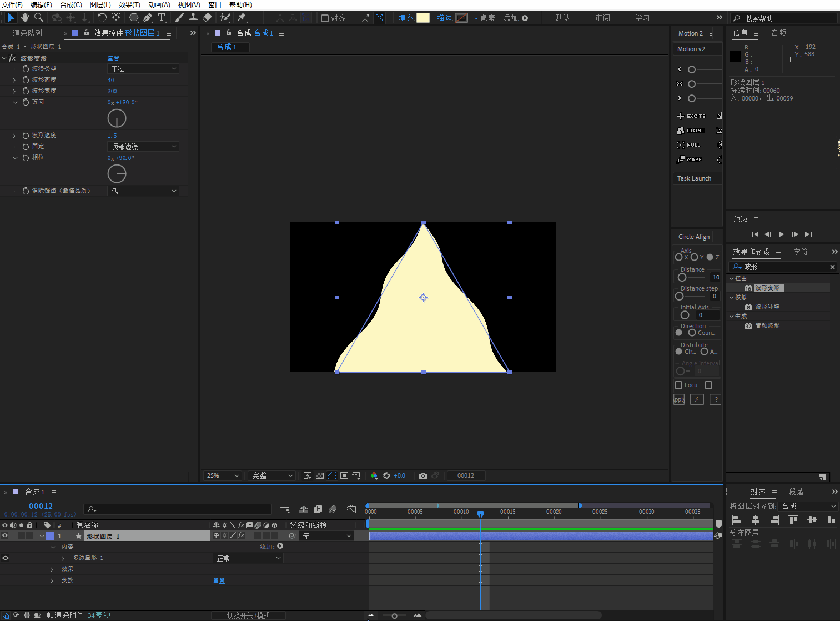This screenshot has height=621, width=840.
Task: Expand the 变换 property group in the timeline
Action: (52, 580)
